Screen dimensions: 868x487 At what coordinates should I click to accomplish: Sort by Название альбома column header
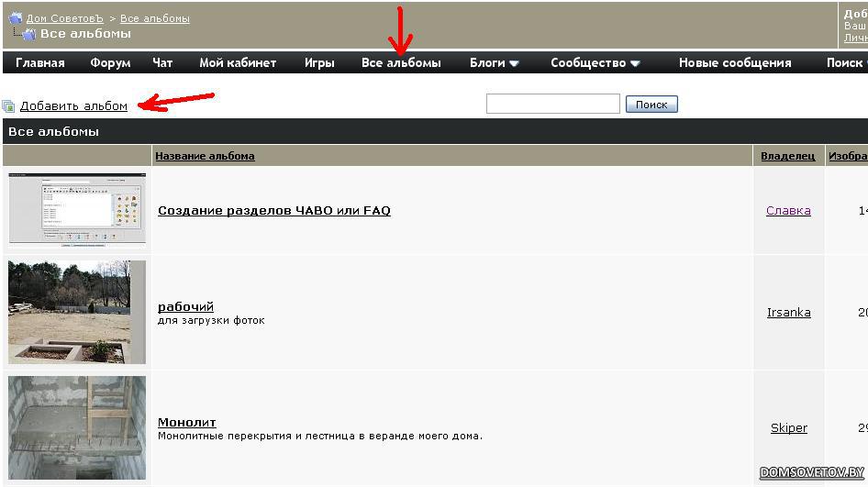coord(205,156)
